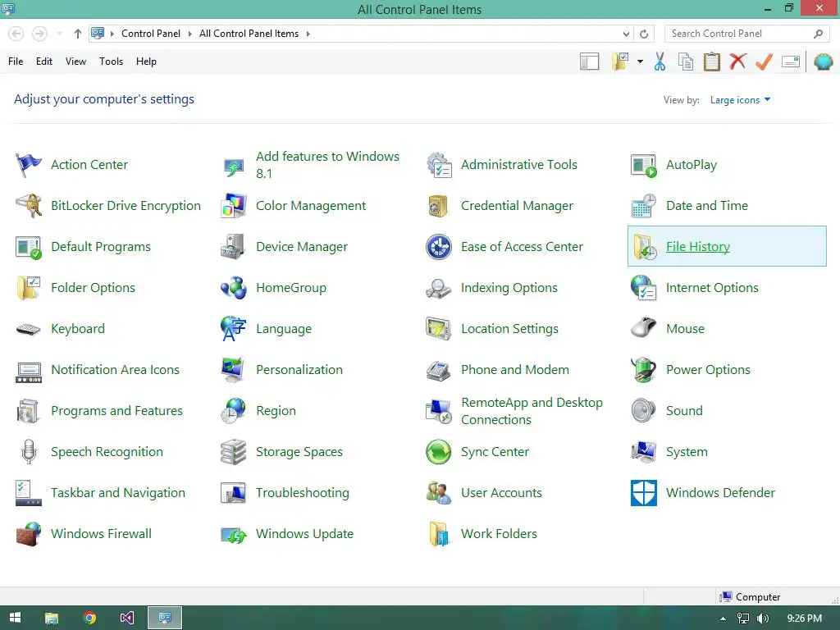Click the orange checkmark toolbar icon
Screen dimensions: 840x630
pyautogui.click(x=764, y=62)
